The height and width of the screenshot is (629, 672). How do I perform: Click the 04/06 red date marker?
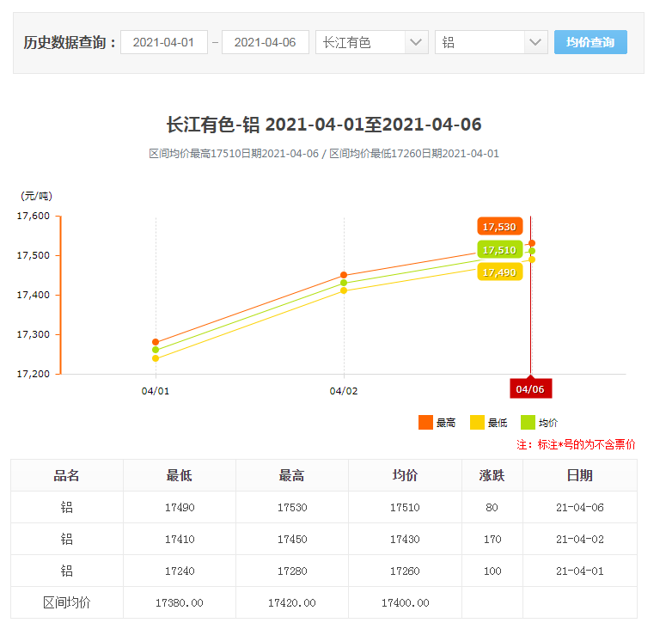[x=530, y=388]
